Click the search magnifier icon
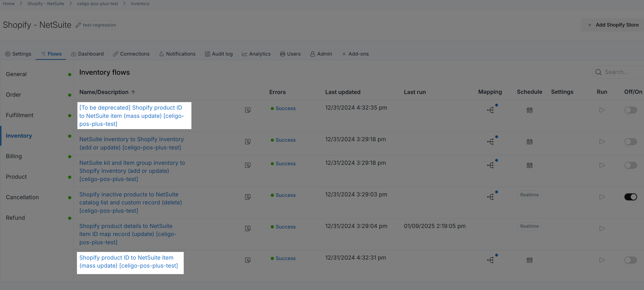644x290 pixels. 598,72
